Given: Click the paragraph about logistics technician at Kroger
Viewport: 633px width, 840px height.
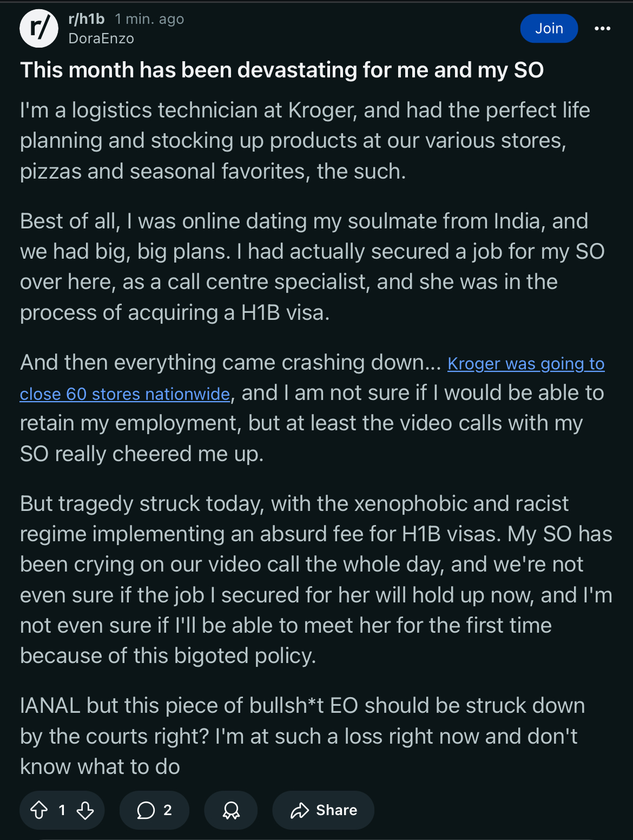Looking at the screenshot, I should 305,141.
